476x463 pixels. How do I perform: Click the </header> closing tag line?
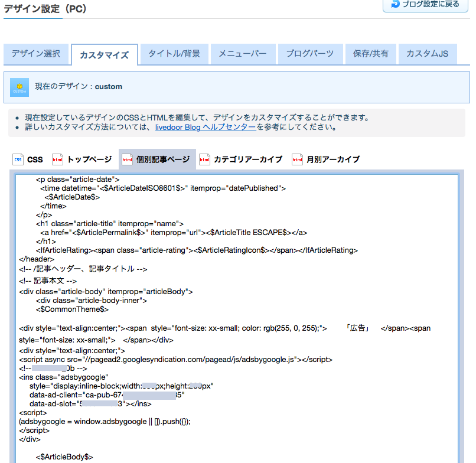click(x=37, y=259)
